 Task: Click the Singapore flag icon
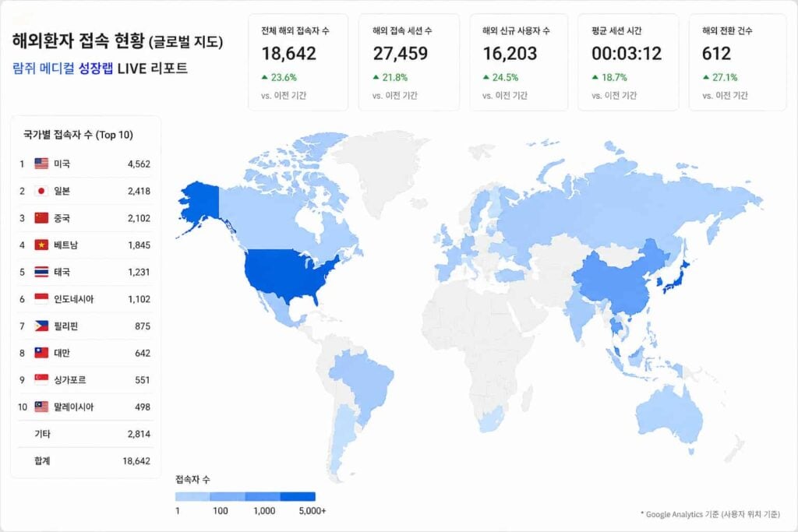[x=41, y=379]
